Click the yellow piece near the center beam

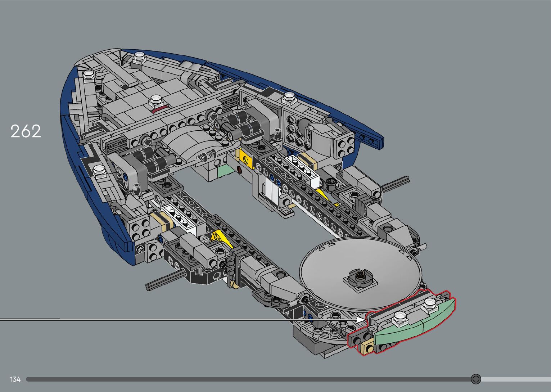pyautogui.click(x=244, y=159)
